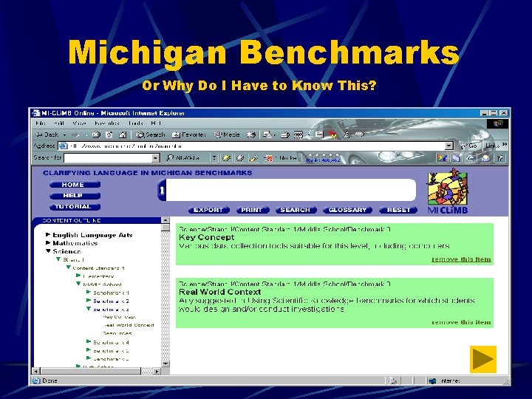The image size is (532, 399).
Task: Click the AltaVista search button
Action: 183,158
